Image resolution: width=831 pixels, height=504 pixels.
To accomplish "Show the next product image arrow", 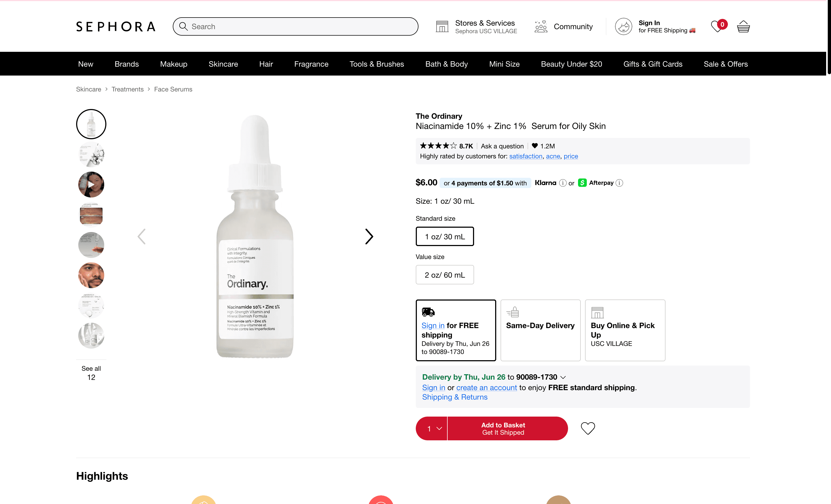I will click(x=369, y=237).
